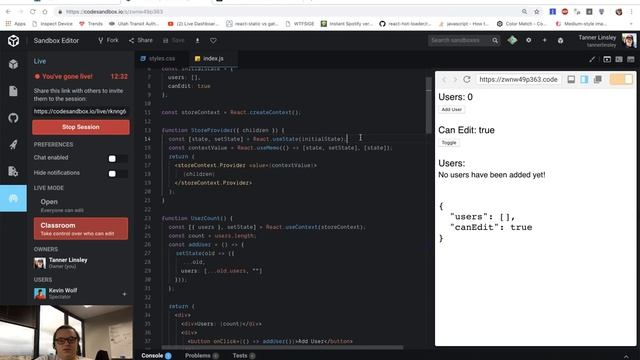This screenshot has height=360, width=640.
Task: Click Tanner Linsley owner entry
Action: click(x=61, y=263)
